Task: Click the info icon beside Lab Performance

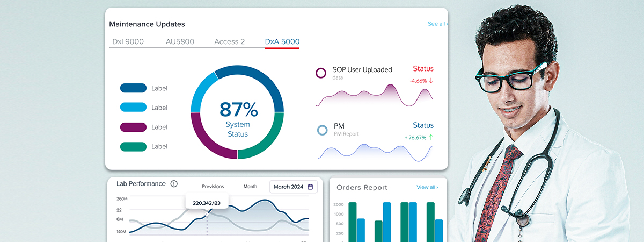Action: (174, 184)
